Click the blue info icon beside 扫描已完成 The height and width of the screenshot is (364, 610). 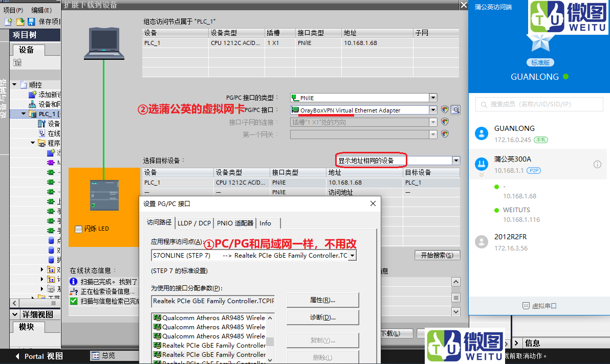74,282
